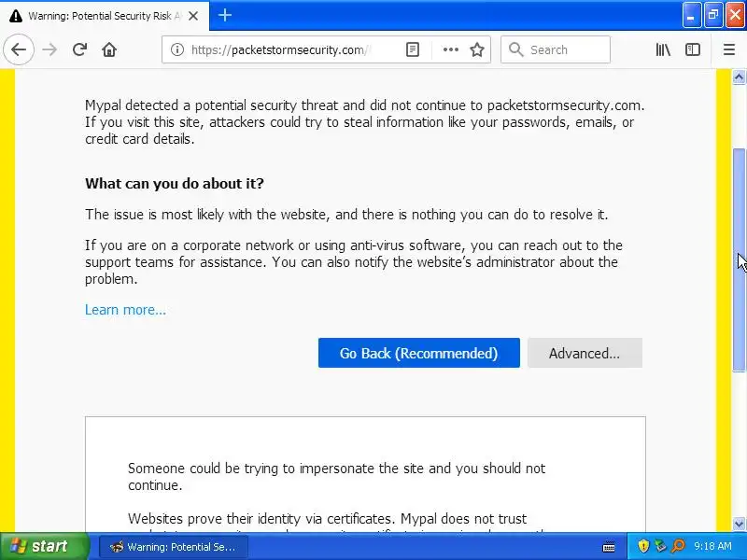Click the keyboard icon on taskbar
Screen dimensions: 747x560
tap(609, 546)
